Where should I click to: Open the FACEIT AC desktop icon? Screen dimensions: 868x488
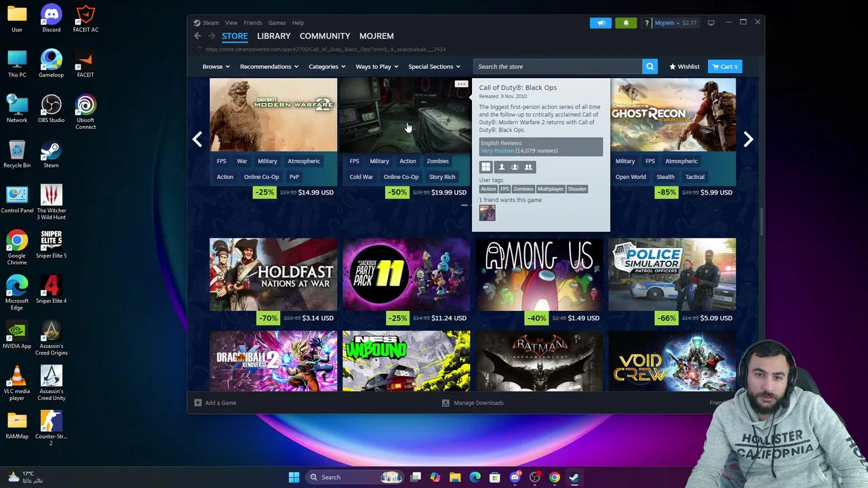(85, 18)
